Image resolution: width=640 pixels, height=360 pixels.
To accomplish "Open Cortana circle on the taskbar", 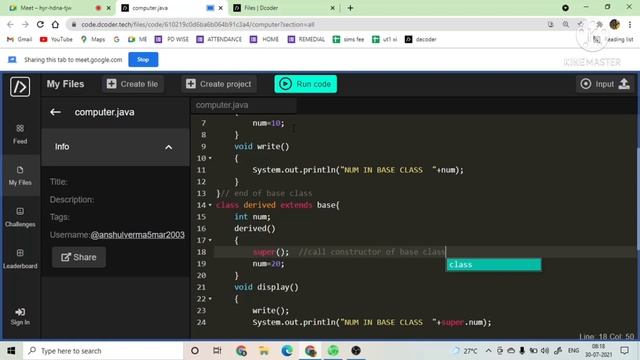I will click(195, 351).
